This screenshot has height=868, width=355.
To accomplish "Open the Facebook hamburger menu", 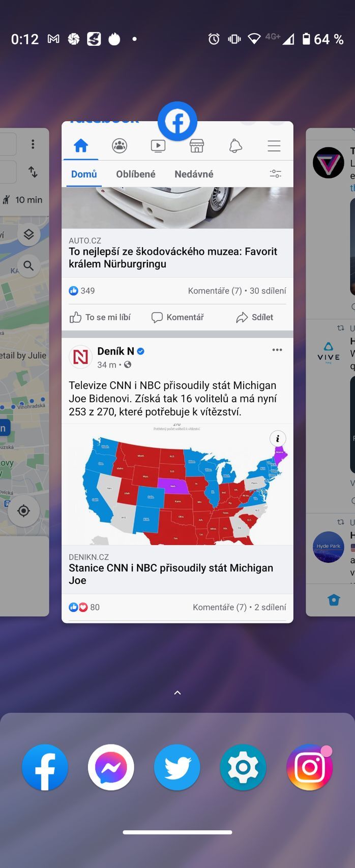I will (274, 146).
